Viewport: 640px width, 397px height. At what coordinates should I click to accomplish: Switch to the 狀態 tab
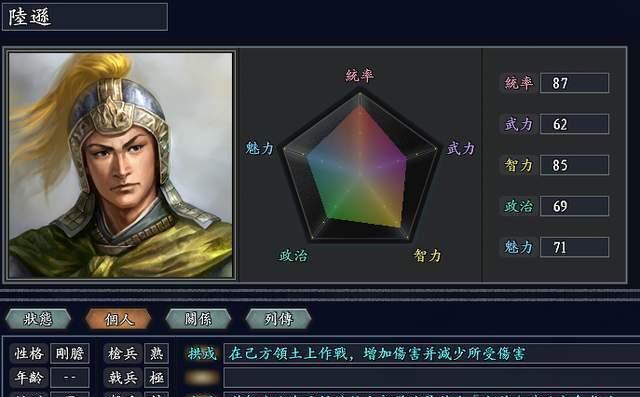point(38,319)
